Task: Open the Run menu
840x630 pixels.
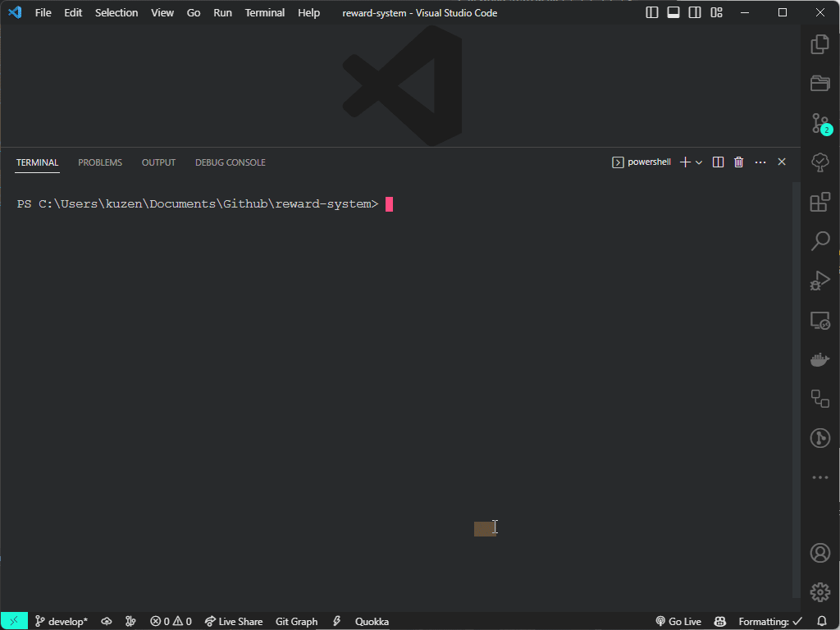Action: click(x=222, y=13)
